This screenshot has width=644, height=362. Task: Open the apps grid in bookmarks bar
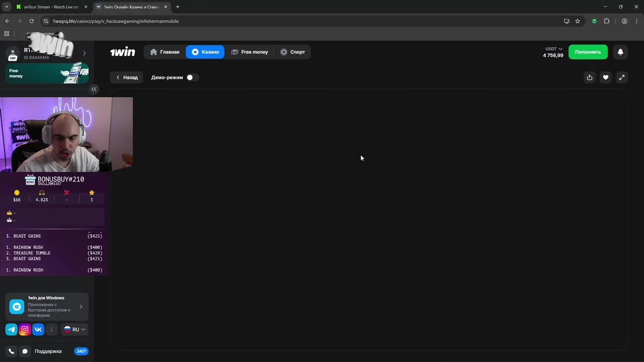pyautogui.click(x=7, y=34)
